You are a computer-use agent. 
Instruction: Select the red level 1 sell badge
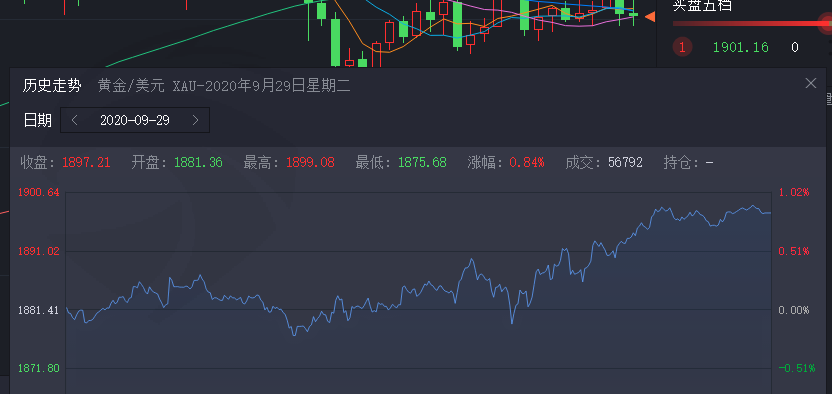pyautogui.click(x=682, y=47)
